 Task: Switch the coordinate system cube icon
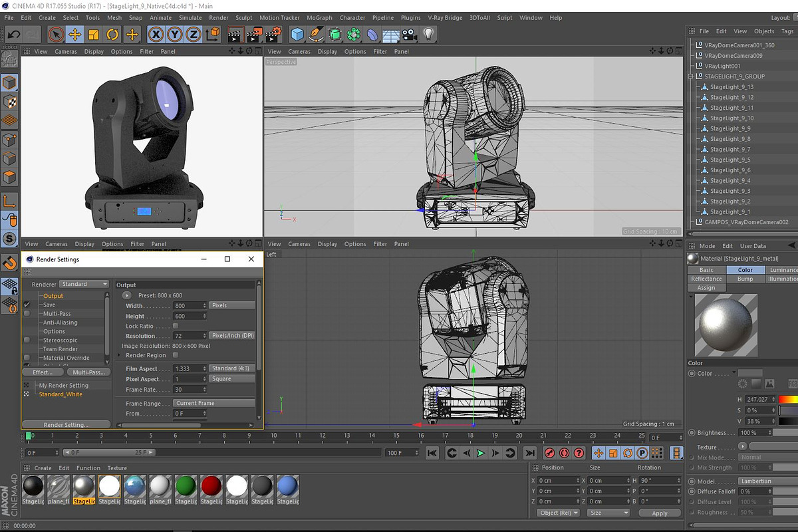[213, 34]
